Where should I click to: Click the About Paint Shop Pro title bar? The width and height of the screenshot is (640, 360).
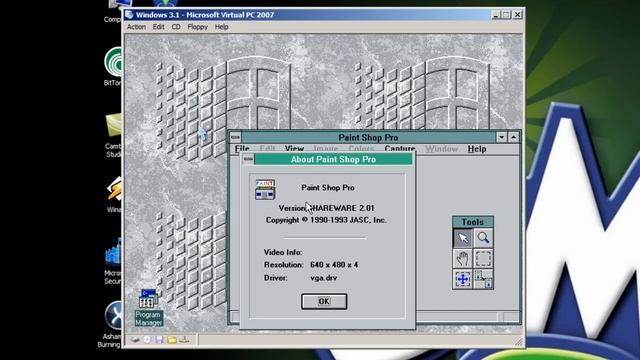pos(333,159)
